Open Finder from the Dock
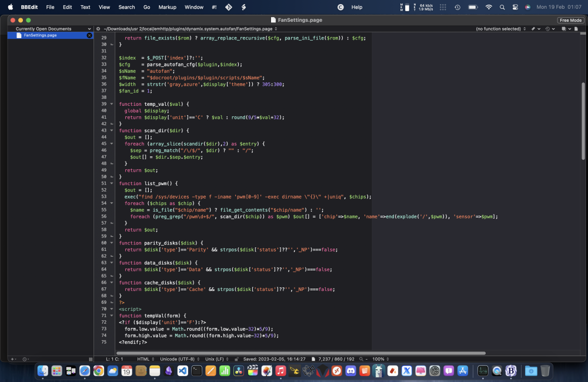 point(43,371)
